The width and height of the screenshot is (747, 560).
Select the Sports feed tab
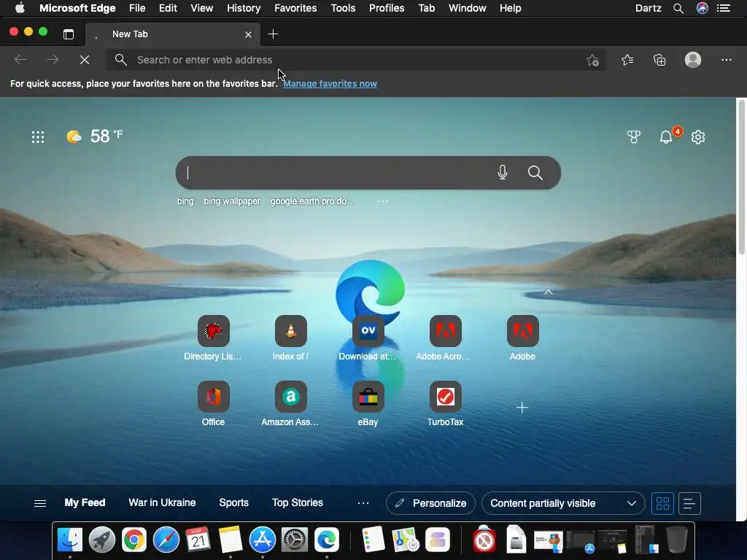coord(234,503)
